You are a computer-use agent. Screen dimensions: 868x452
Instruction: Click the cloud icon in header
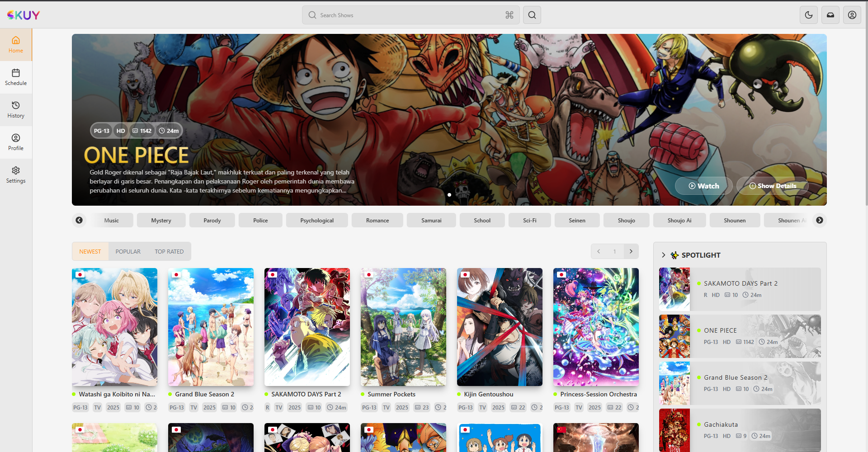[x=830, y=15]
